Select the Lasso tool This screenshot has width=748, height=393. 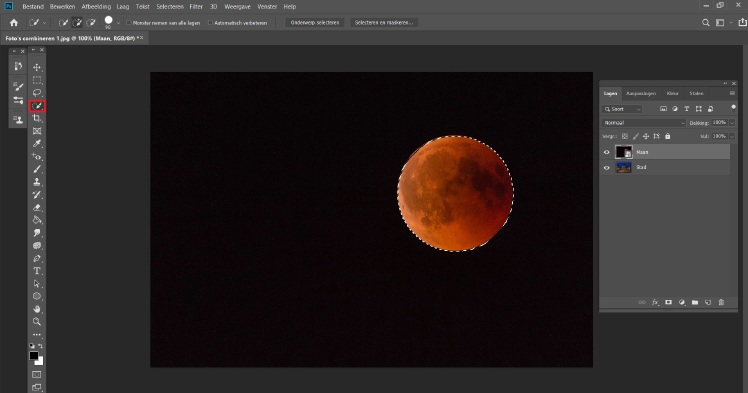point(37,93)
